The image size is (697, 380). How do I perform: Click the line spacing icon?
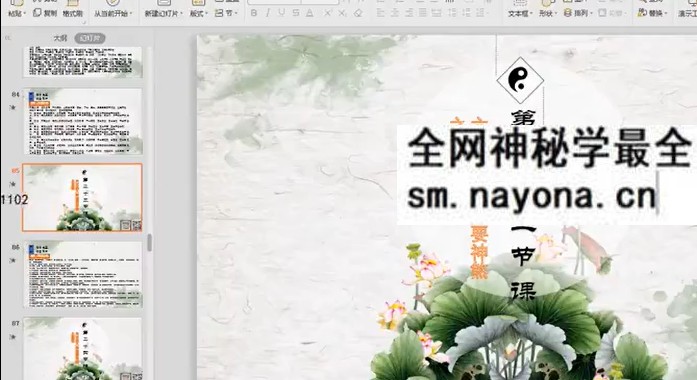click(453, 13)
